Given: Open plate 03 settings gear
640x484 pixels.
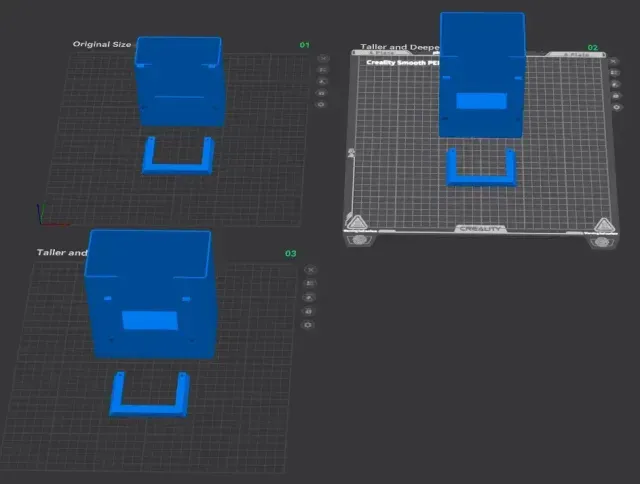Looking at the screenshot, I should (x=308, y=325).
